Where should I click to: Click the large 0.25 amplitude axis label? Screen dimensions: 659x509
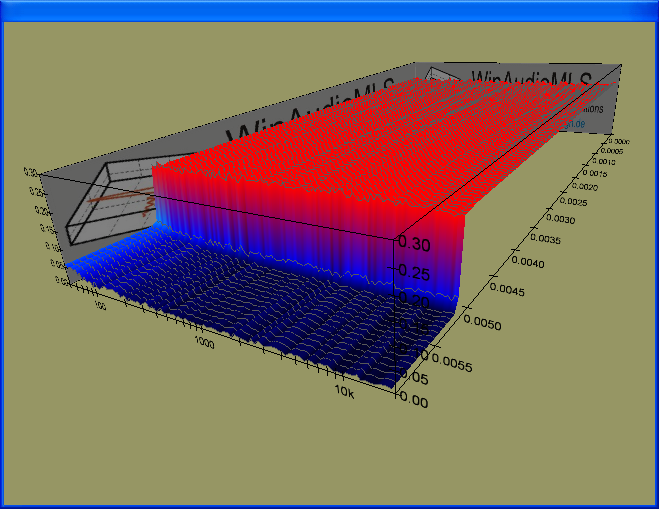pos(416,273)
